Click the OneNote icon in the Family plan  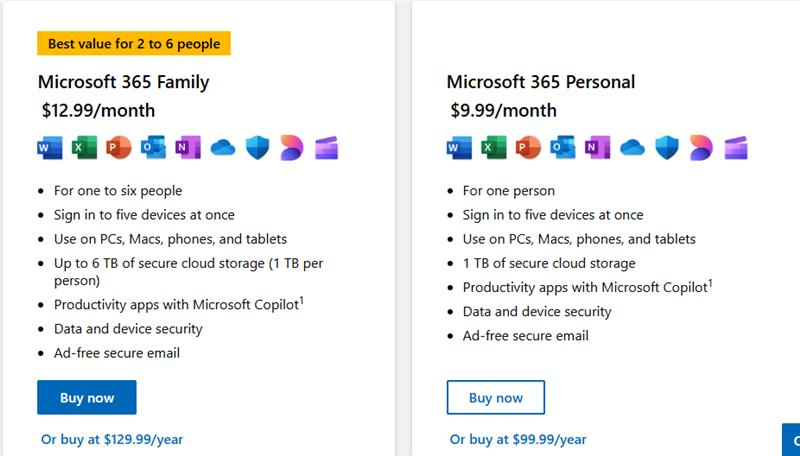(x=188, y=148)
